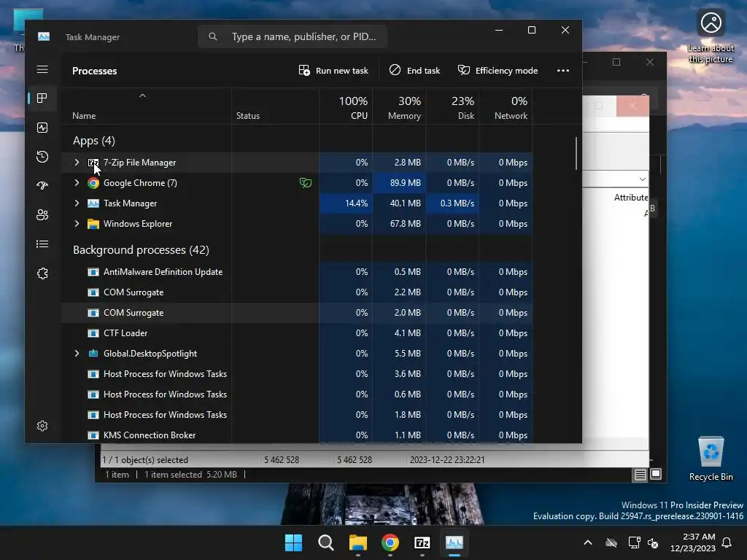Viewport: 747px width, 560px height.
Task: Open notification bell in system tray
Action: (x=727, y=542)
